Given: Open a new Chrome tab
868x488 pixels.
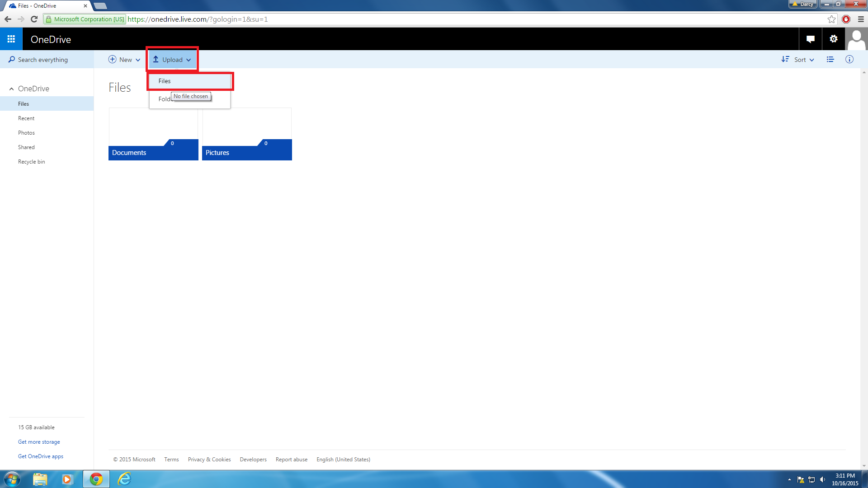Looking at the screenshot, I should (100, 6).
